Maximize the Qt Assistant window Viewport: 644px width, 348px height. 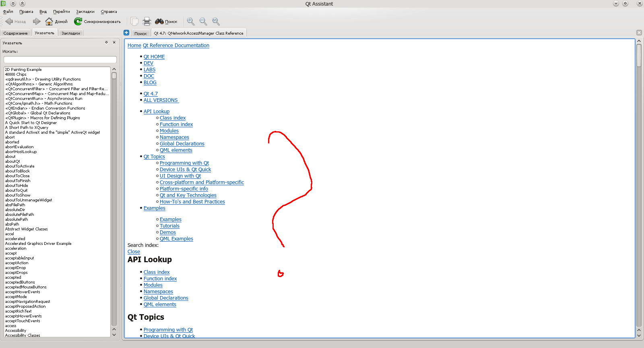(x=625, y=3)
